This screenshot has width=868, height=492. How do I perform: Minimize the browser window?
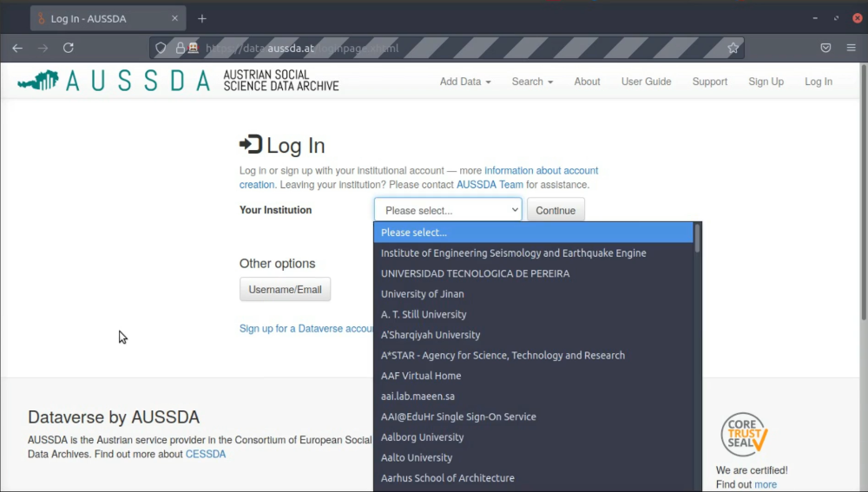[x=815, y=18]
